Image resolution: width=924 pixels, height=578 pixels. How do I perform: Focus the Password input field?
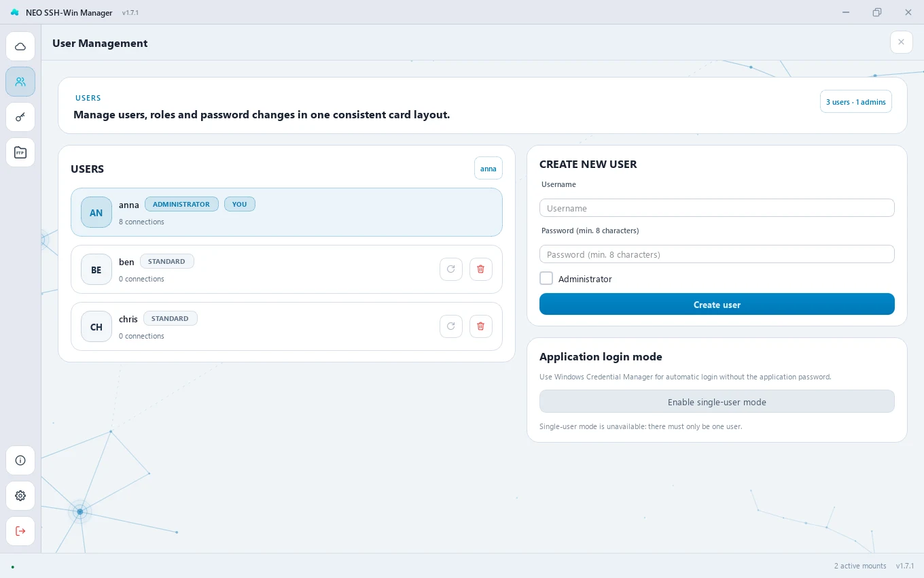(x=717, y=254)
